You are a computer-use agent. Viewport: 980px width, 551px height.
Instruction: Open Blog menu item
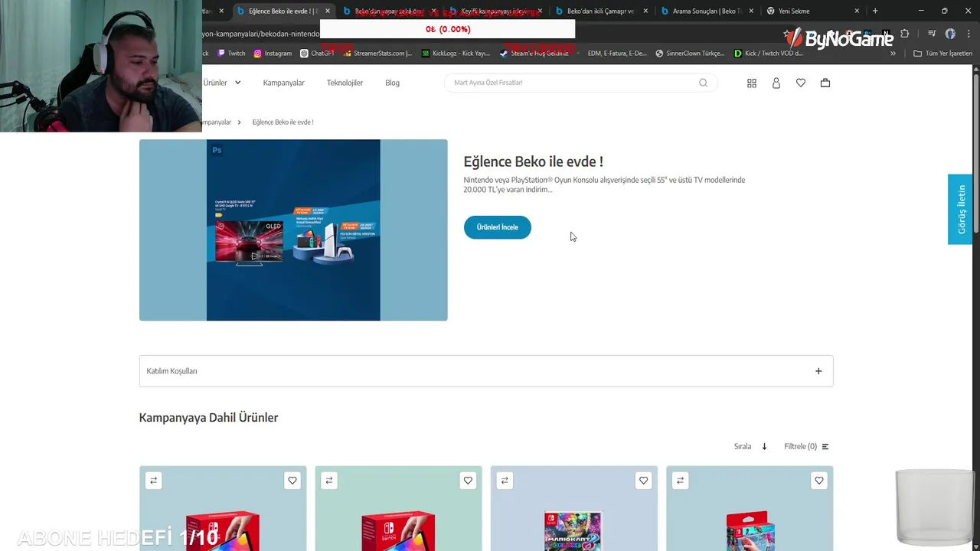click(x=392, y=83)
